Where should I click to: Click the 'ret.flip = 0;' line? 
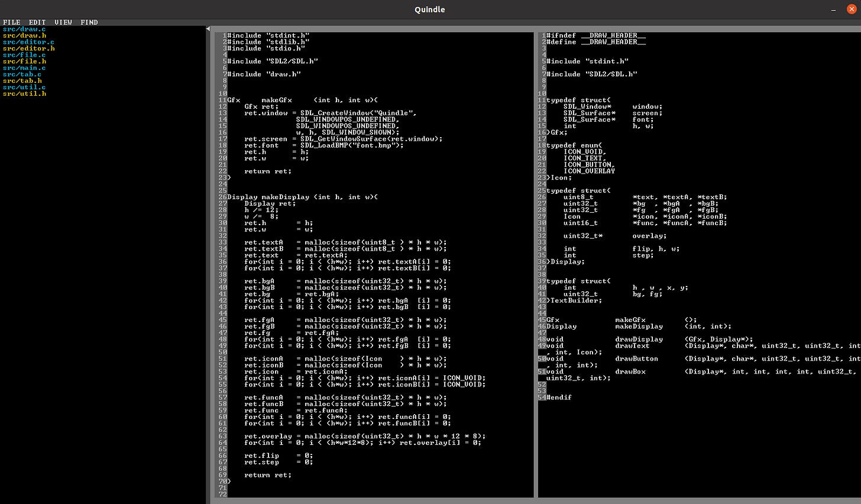tap(279, 456)
